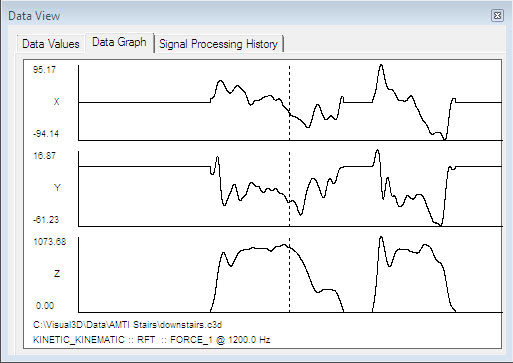Select the -94.14 minimum value label

click(46, 134)
